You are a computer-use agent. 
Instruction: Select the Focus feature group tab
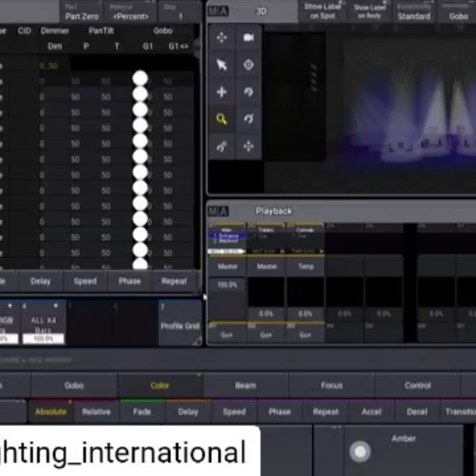point(332,385)
